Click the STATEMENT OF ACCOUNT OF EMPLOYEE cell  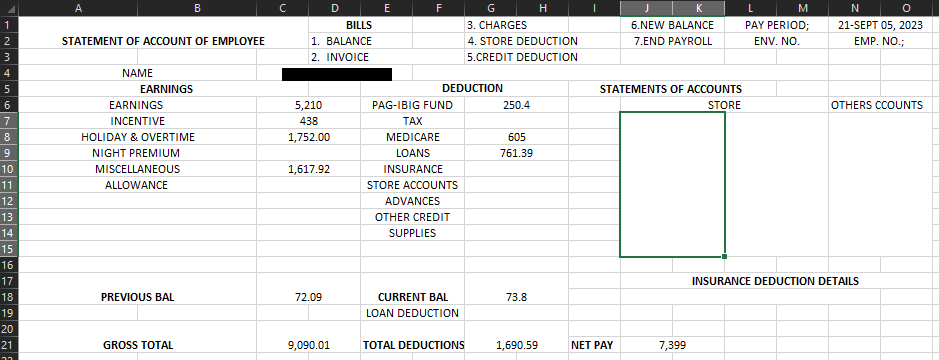(163, 41)
